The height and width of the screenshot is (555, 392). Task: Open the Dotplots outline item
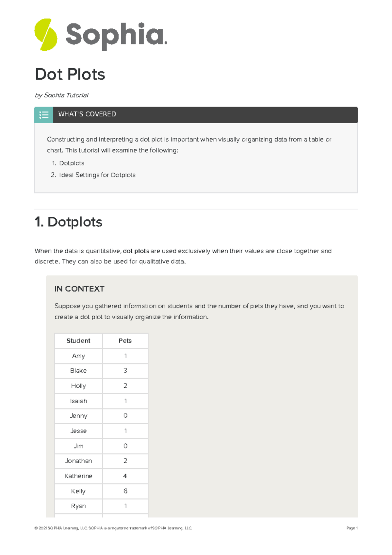click(x=72, y=163)
